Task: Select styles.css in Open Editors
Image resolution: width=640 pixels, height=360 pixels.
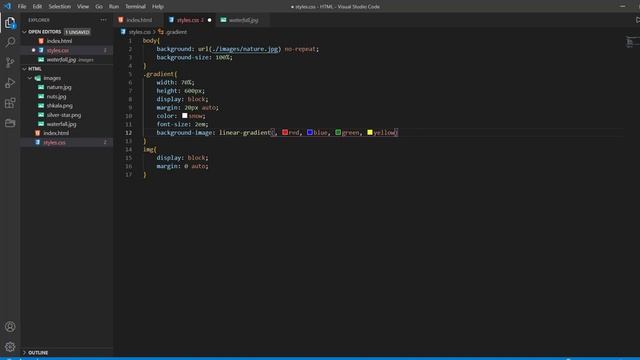Action: tap(58, 51)
